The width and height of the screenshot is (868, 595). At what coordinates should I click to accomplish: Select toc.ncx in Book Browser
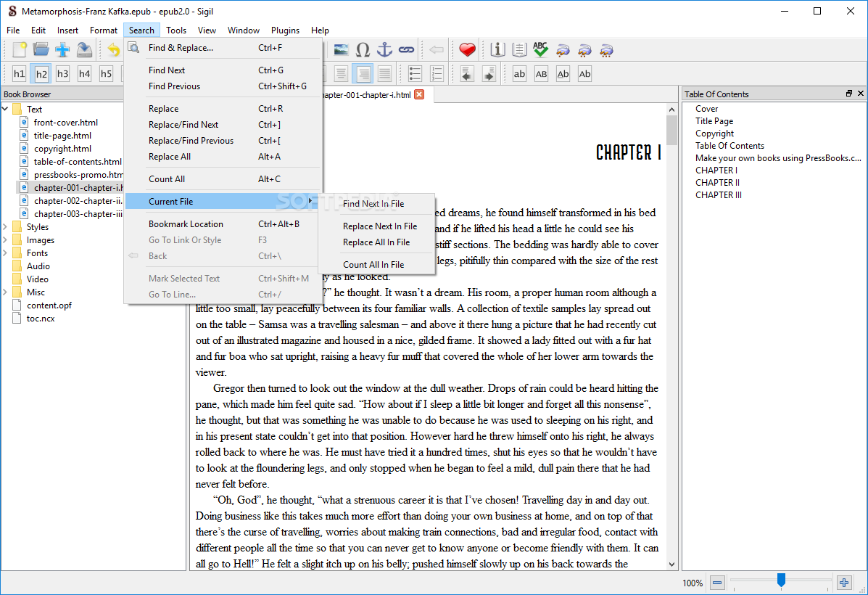tap(41, 319)
